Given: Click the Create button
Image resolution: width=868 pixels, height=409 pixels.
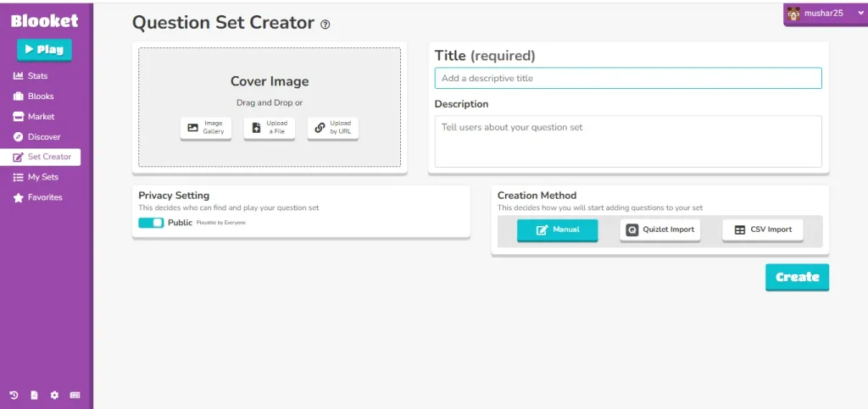Looking at the screenshot, I should 797,277.
